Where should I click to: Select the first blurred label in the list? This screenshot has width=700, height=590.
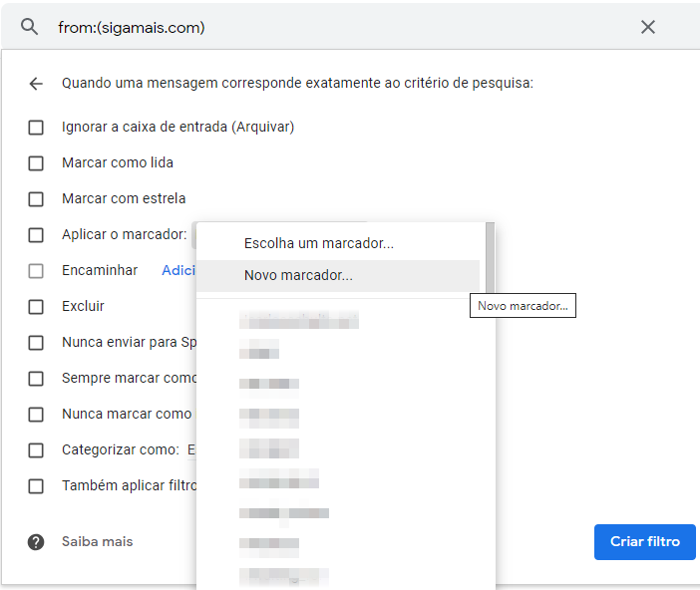pyautogui.click(x=298, y=321)
